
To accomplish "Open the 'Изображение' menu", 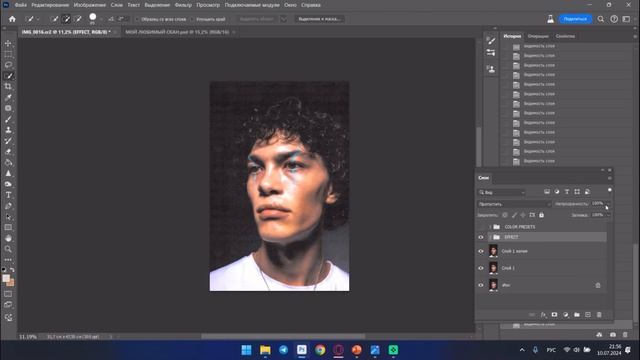I will 89,5.
